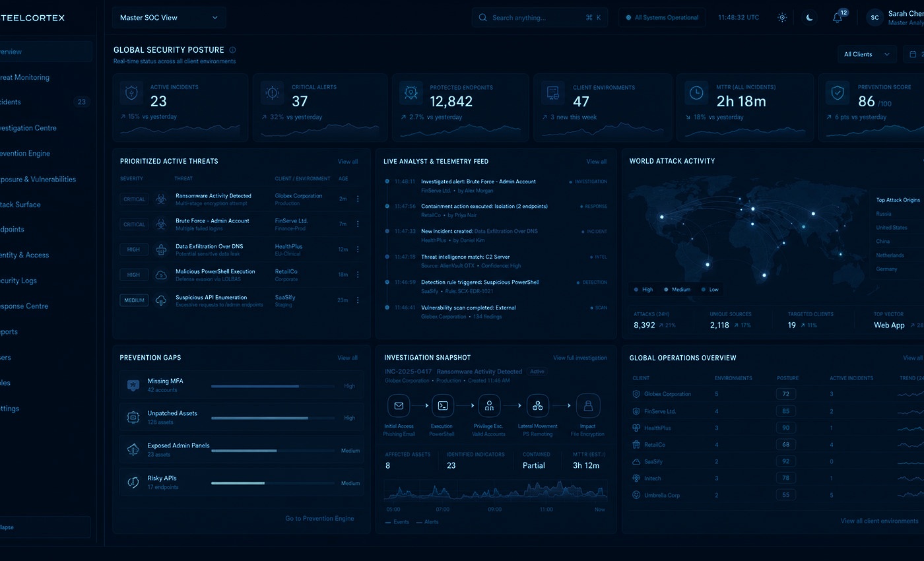Screen dimensions: 924x561
Task: Click the Active Incidents shield icon
Action: (x=132, y=93)
